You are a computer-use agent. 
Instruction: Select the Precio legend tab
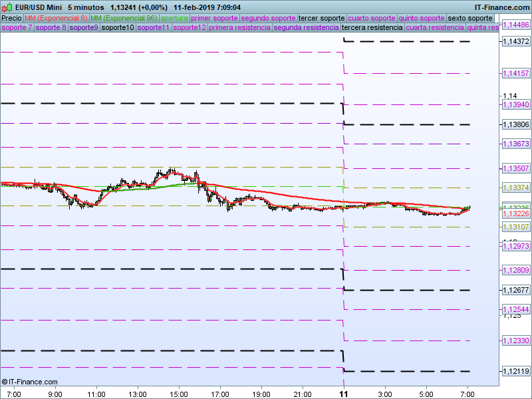[11, 18]
